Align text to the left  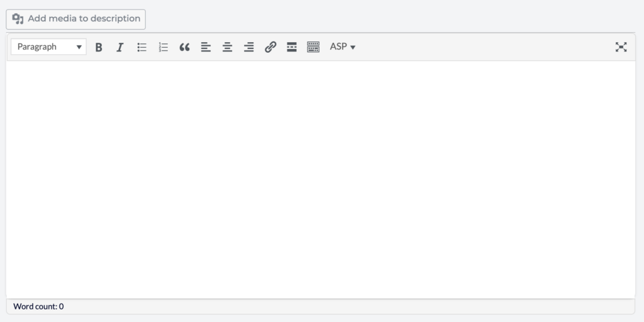click(x=206, y=47)
